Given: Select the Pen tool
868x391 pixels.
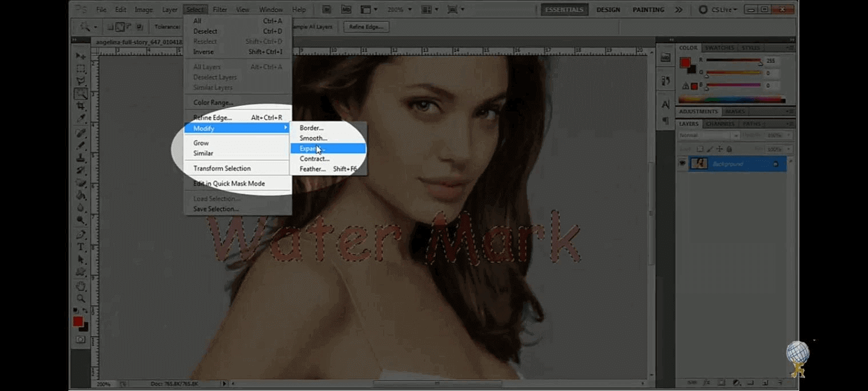Looking at the screenshot, I should 81,235.
